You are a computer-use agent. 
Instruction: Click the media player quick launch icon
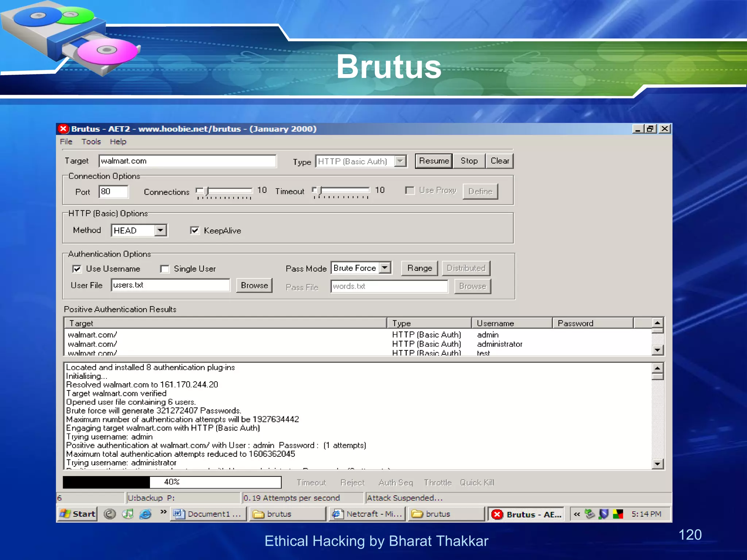tap(128, 514)
